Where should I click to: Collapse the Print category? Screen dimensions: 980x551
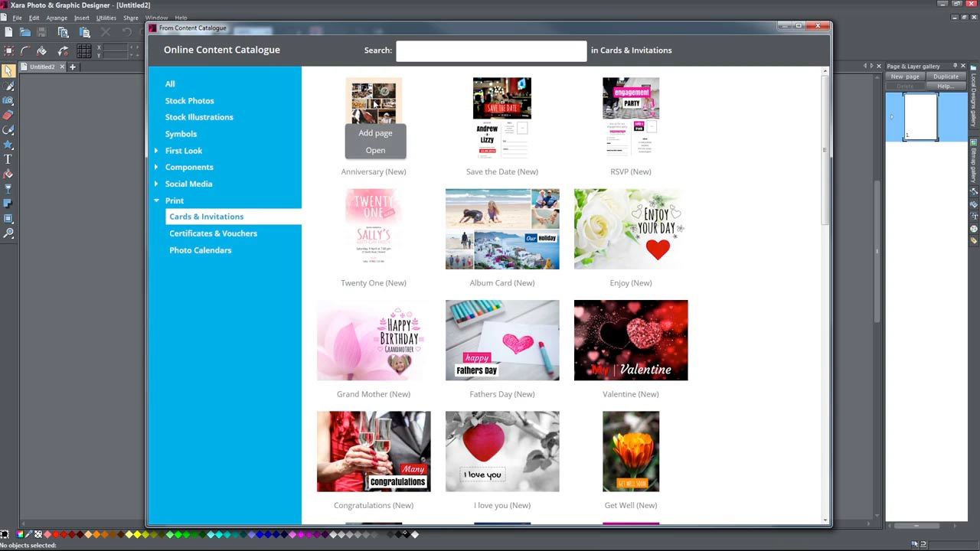[156, 201]
